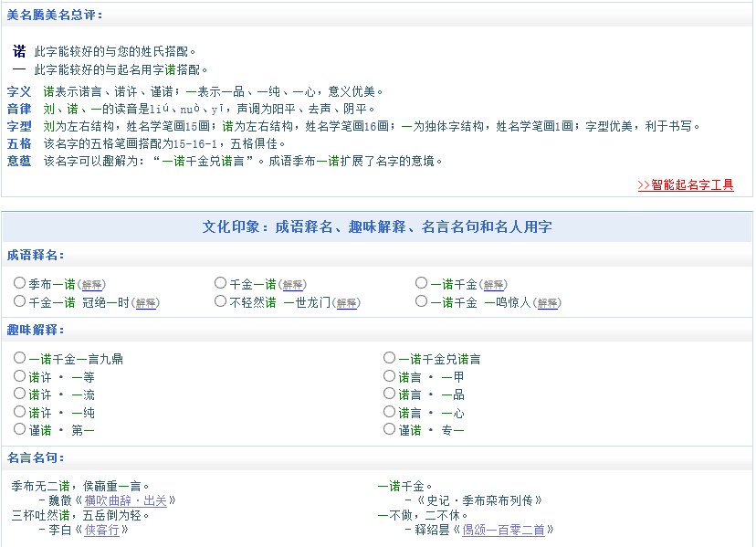Click 解释 link after 不轻然诺 一世龙门
The height and width of the screenshot is (547, 756).
point(347,303)
